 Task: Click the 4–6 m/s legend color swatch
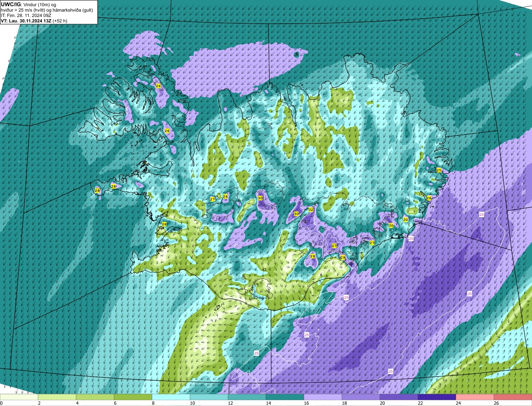click(95, 397)
